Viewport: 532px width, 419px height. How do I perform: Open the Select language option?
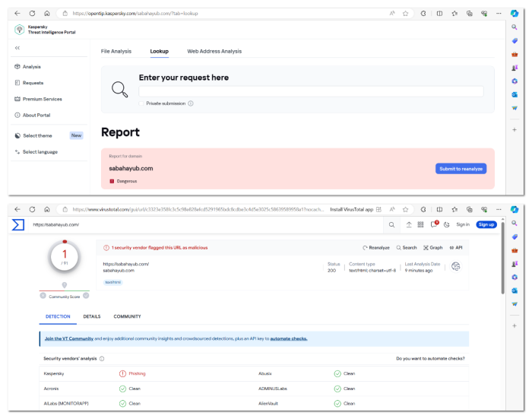coord(40,152)
